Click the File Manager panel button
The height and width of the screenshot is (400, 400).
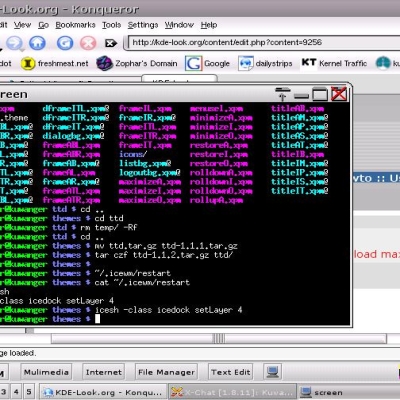(x=166, y=372)
